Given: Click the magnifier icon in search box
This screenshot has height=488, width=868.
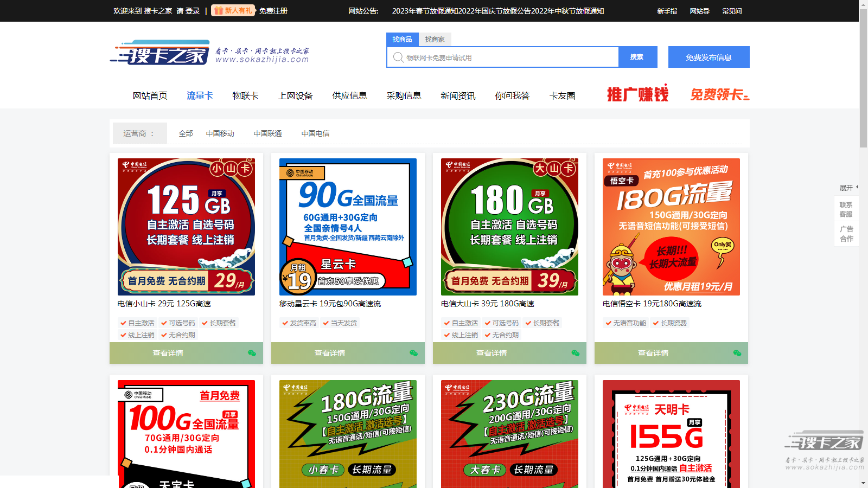Looking at the screenshot, I should point(398,57).
